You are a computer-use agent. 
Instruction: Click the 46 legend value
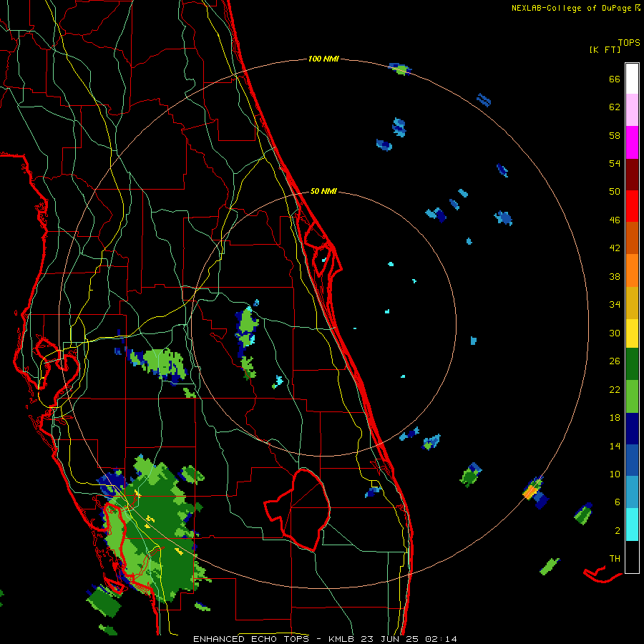coord(615,220)
